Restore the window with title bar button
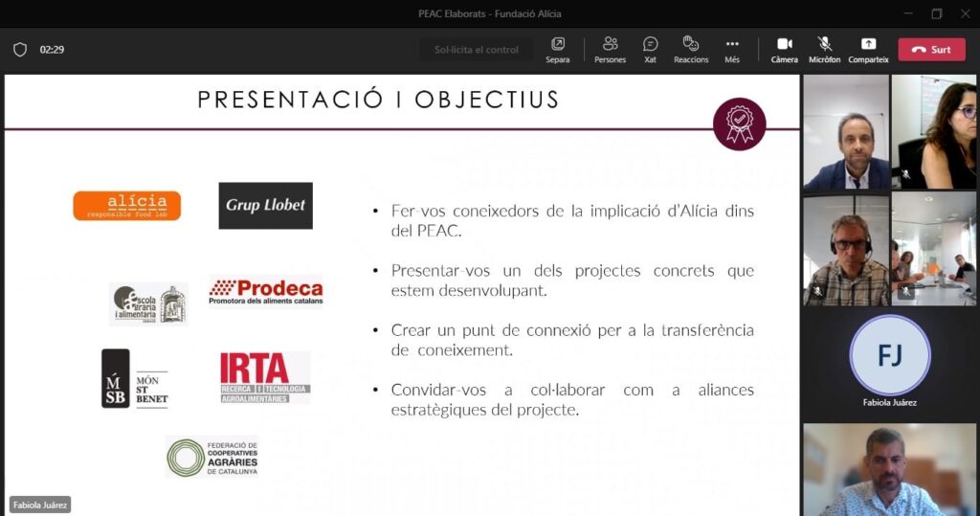Image resolution: width=980 pixels, height=516 pixels. tap(936, 13)
